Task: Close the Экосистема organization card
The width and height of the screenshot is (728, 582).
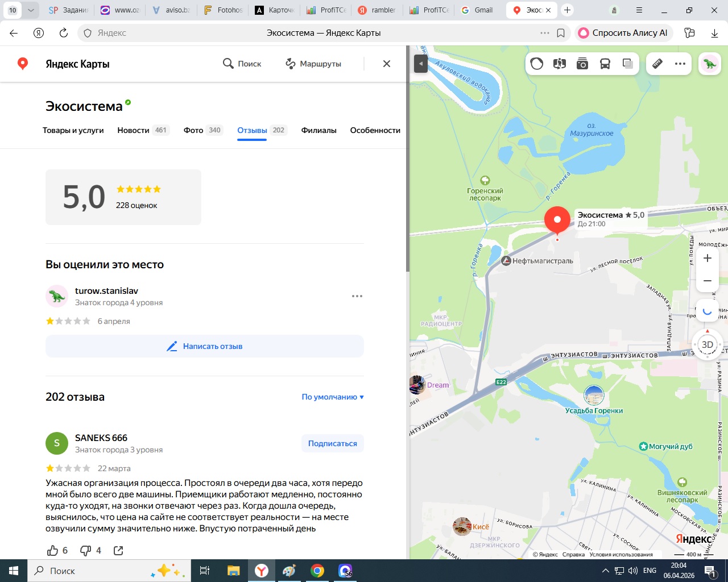Action: pos(387,64)
